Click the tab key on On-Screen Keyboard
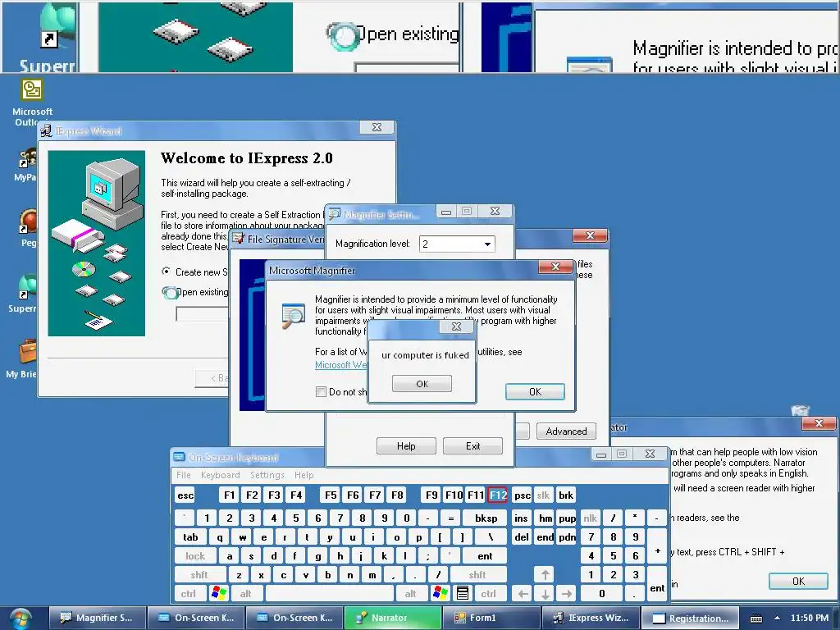The width and height of the screenshot is (840, 630). (x=190, y=537)
